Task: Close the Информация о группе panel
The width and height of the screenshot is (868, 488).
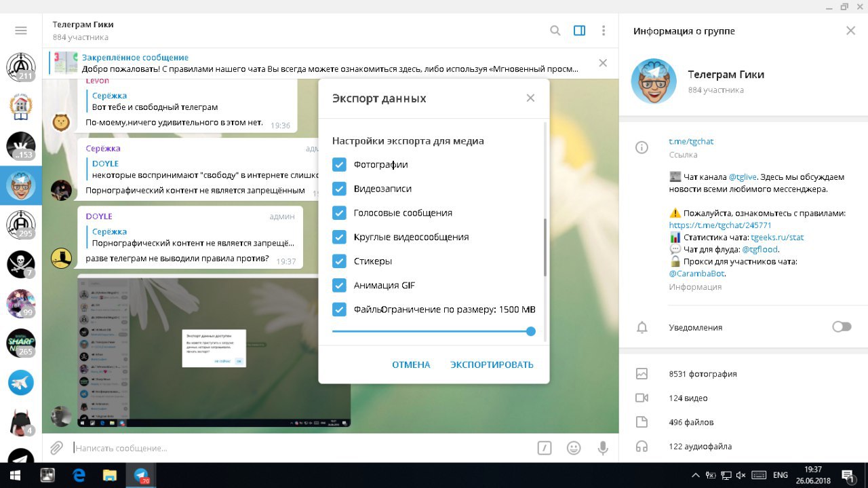Action: [851, 31]
